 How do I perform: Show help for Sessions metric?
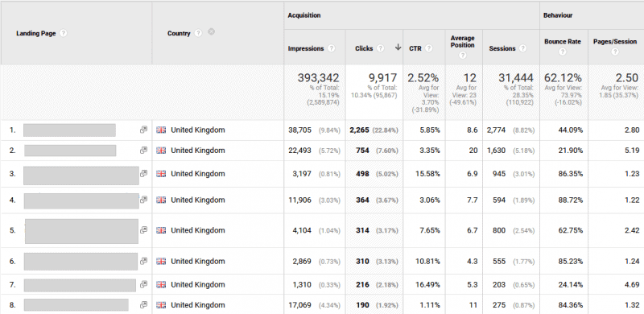tap(522, 48)
